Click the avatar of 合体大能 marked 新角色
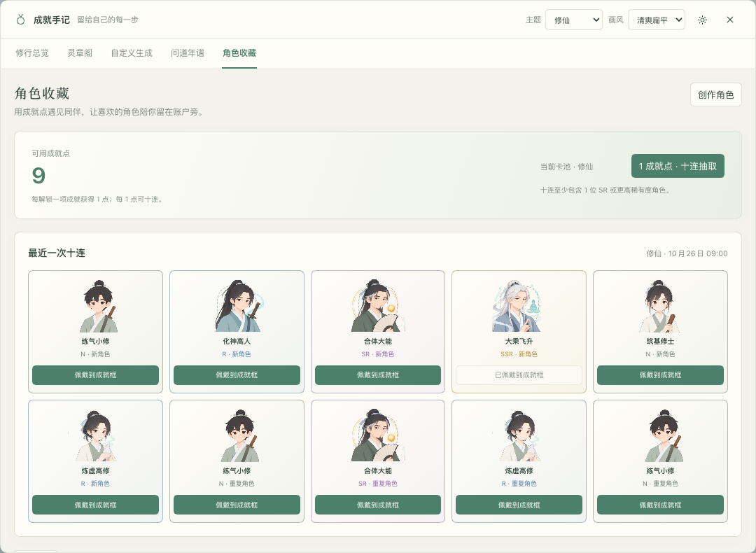The height and width of the screenshot is (553, 756). pos(378,306)
